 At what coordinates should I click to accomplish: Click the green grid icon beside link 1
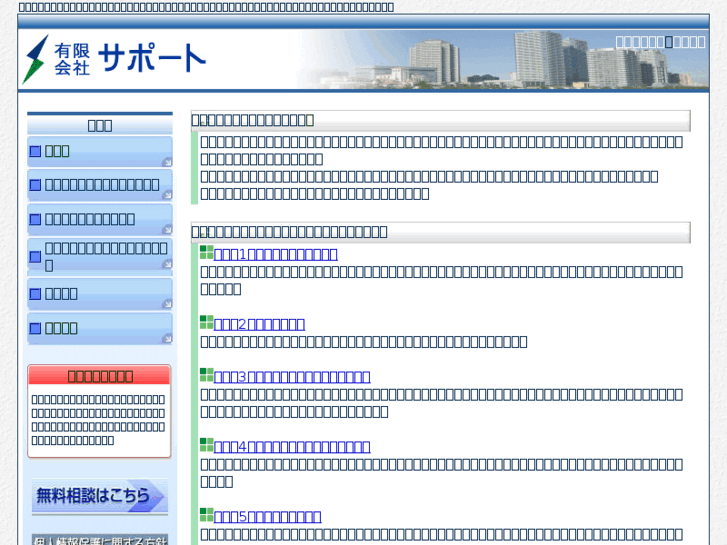206,252
